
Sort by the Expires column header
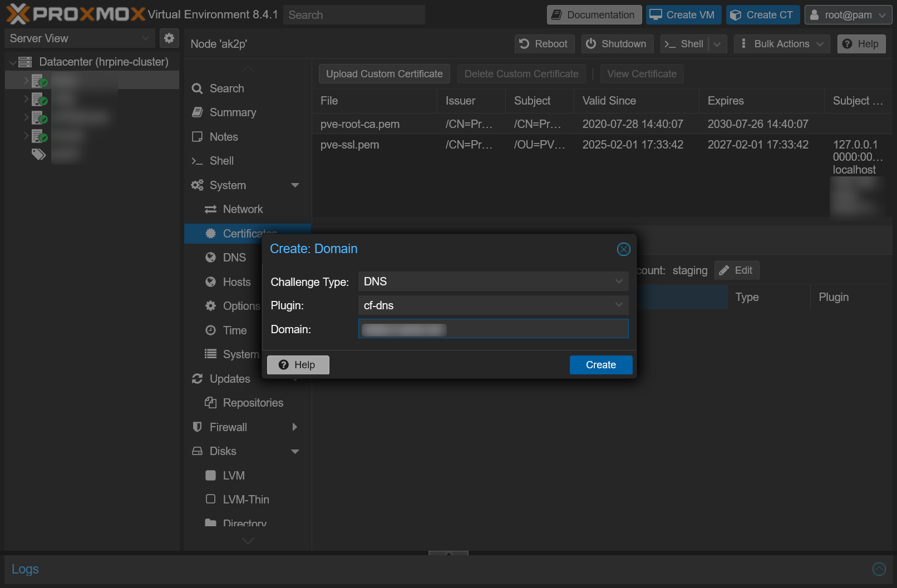coord(761,101)
